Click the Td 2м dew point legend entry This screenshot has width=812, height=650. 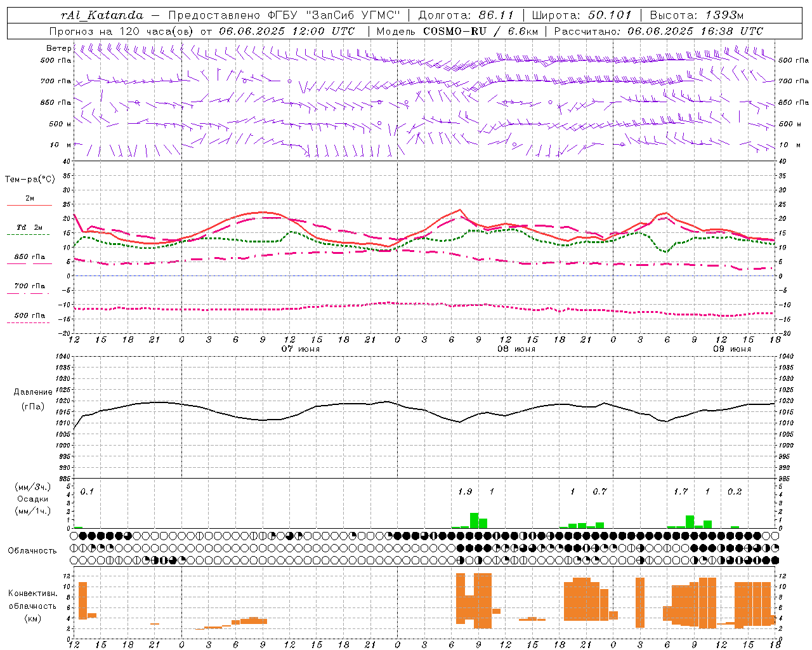coord(29,230)
